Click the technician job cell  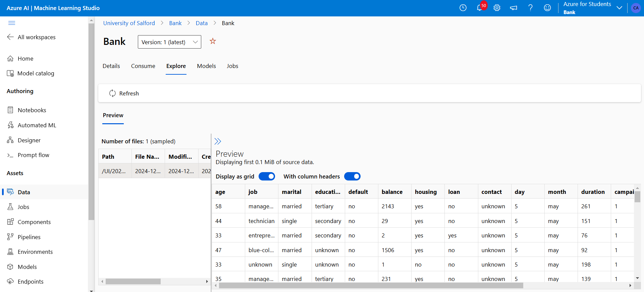pos(261,221)
